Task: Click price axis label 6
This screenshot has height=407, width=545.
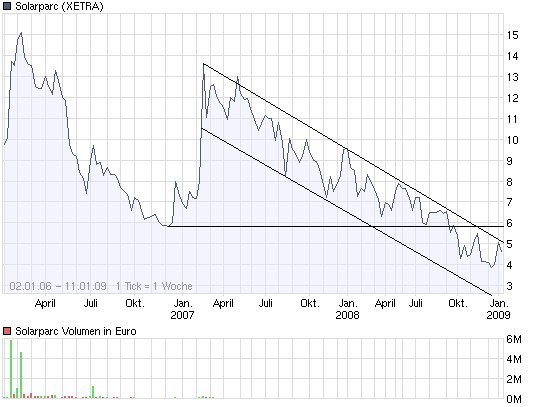Action: click(x=510, y=223)
